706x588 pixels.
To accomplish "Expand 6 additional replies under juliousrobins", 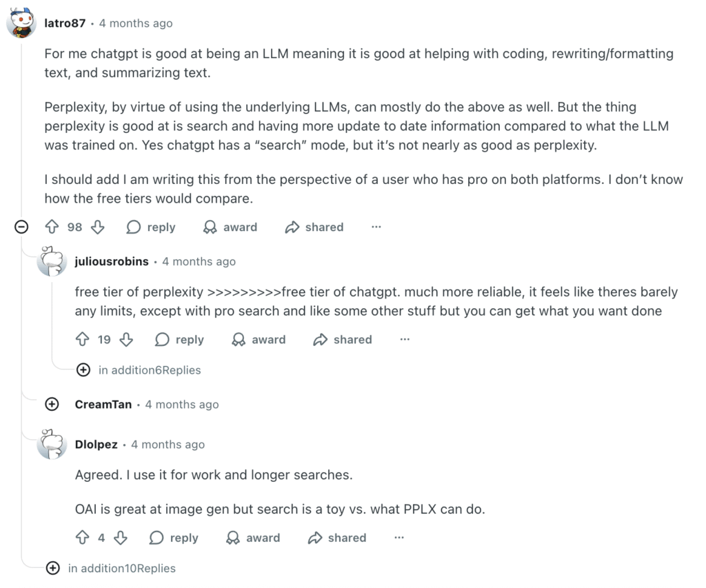I will [83, 370].
